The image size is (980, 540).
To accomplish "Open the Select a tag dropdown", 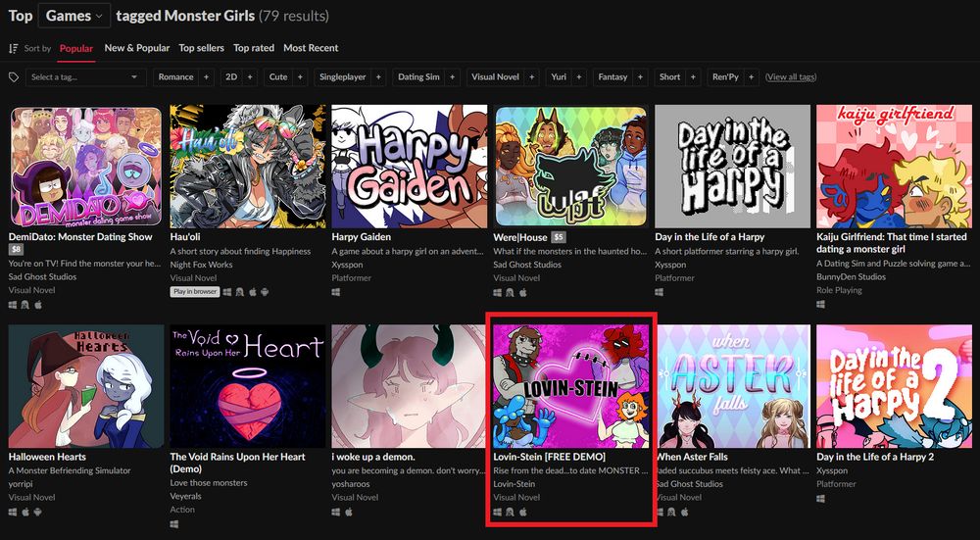I will pos(85,76).
